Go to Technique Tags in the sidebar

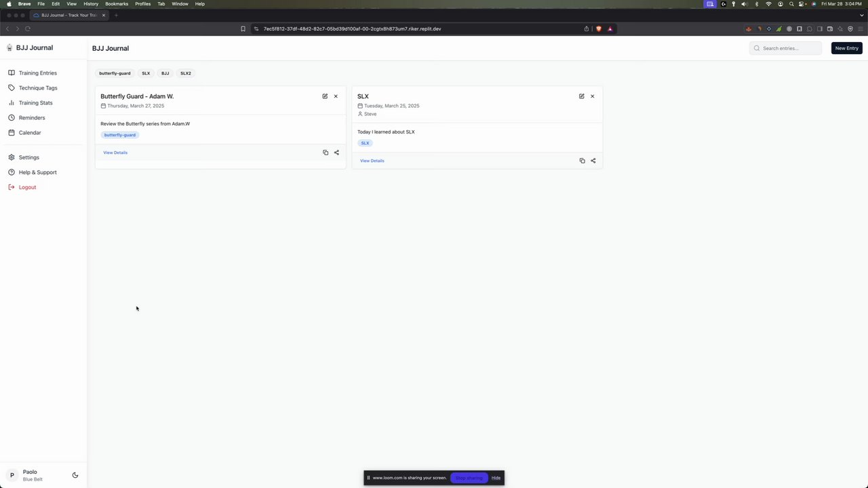43,88
